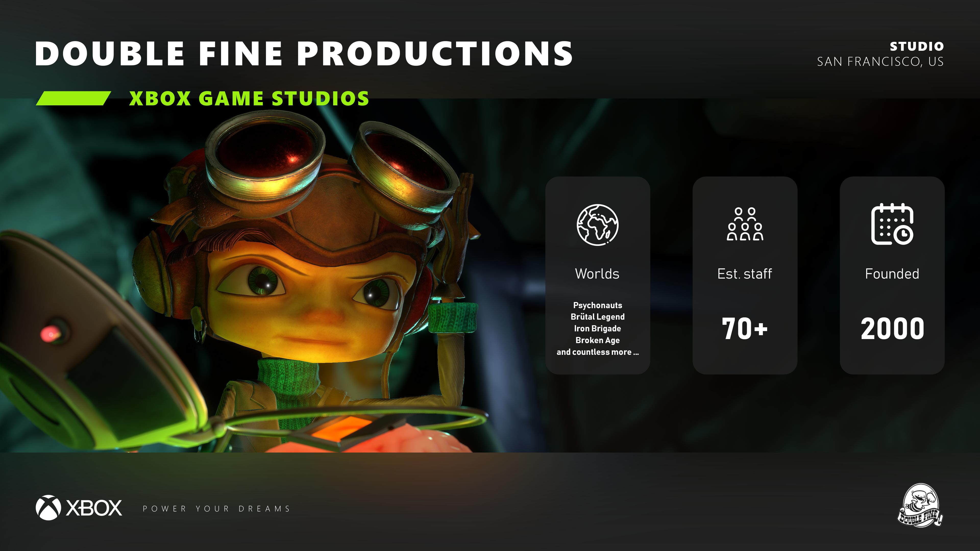This screenshot has height=551, width=980.
Task: Click the 70+ staff number
Action: click(x=744, y=328)
